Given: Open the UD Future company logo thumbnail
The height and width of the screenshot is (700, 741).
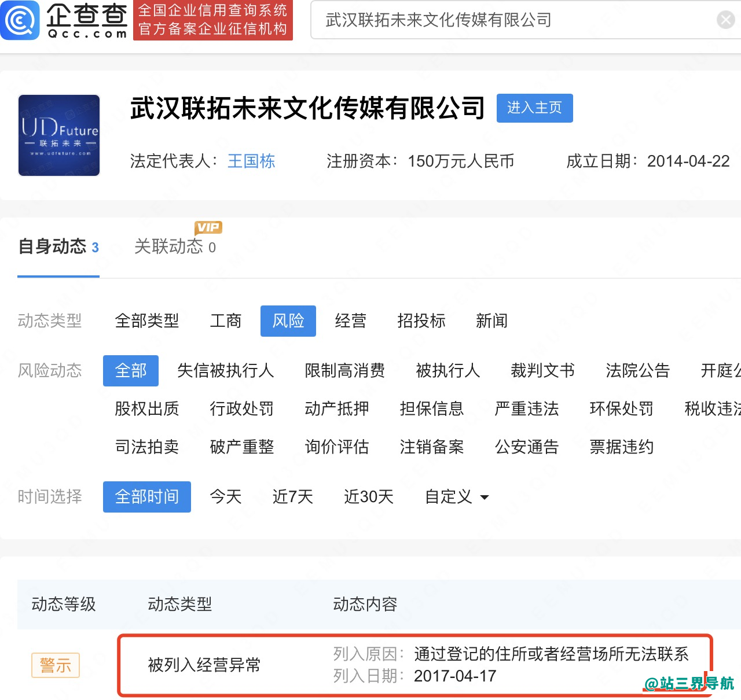Looking at the screenshot, I should click(x=59, y=135).
